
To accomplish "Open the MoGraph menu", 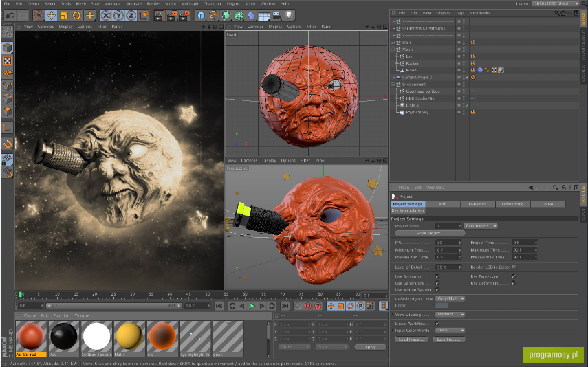I will click(x=190, y=3).
